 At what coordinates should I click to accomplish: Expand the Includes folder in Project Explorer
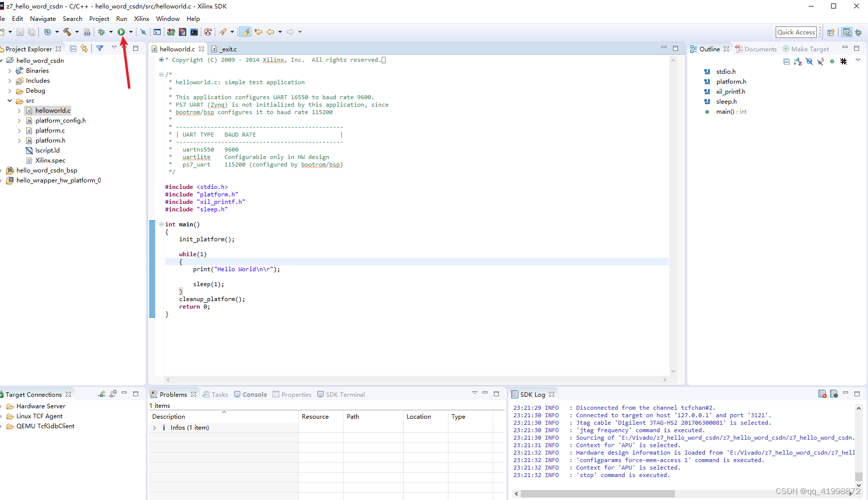(9, 80)
